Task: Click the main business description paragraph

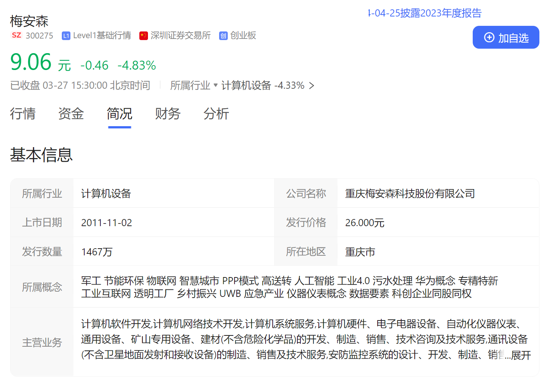Action: [x=306, y=339]
